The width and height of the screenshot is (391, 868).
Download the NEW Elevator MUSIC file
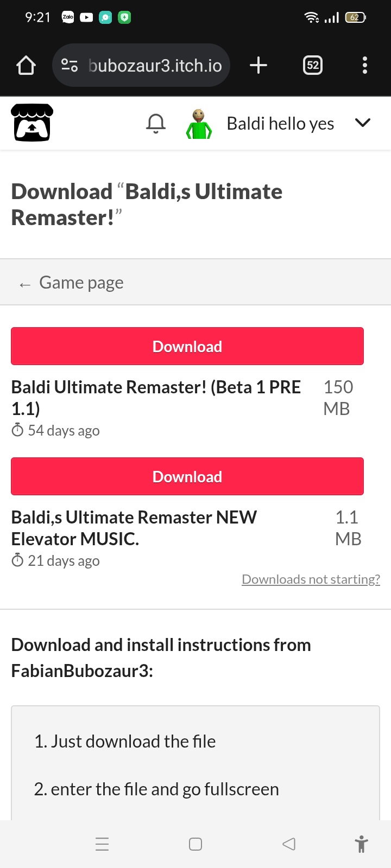[x=187, y=476]
